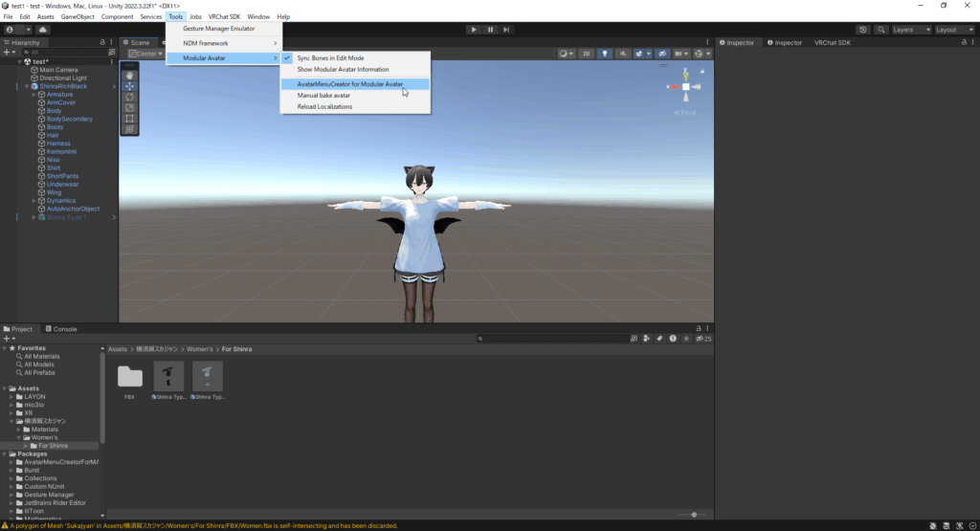Lock the Inspector panel

(964, 42)
